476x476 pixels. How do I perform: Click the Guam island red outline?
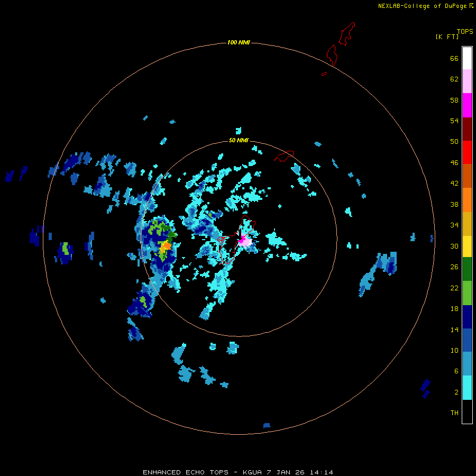point(236,240)
